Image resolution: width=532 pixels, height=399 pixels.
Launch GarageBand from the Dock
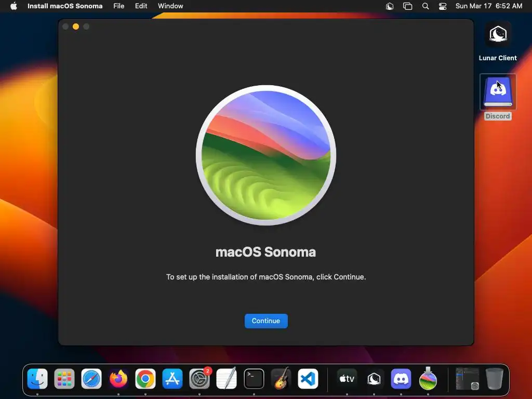pyautogui.click(x=281, y=379)
